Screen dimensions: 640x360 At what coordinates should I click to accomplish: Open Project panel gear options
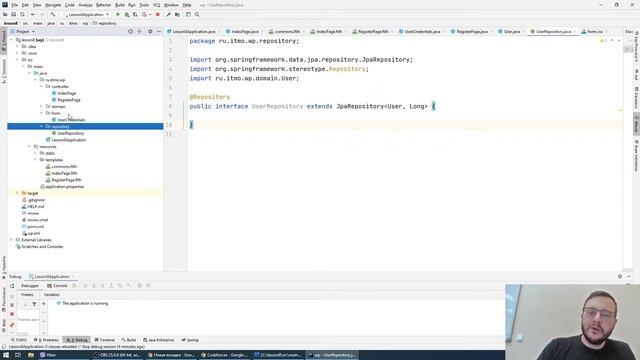[x=150, y=31]
